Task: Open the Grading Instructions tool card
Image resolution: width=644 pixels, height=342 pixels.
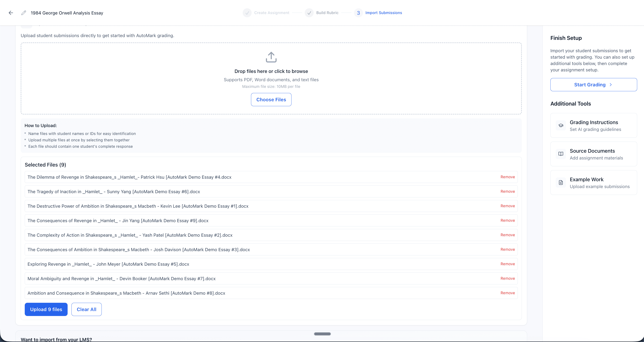Action: (593, 125)
